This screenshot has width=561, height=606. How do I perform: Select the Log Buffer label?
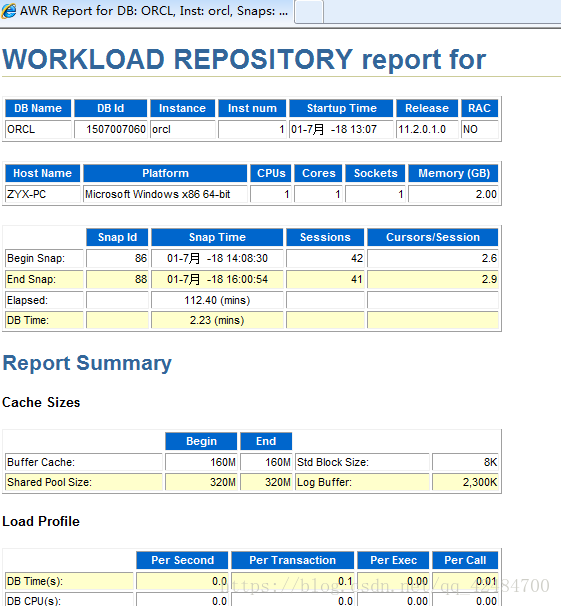pos(362,482)
